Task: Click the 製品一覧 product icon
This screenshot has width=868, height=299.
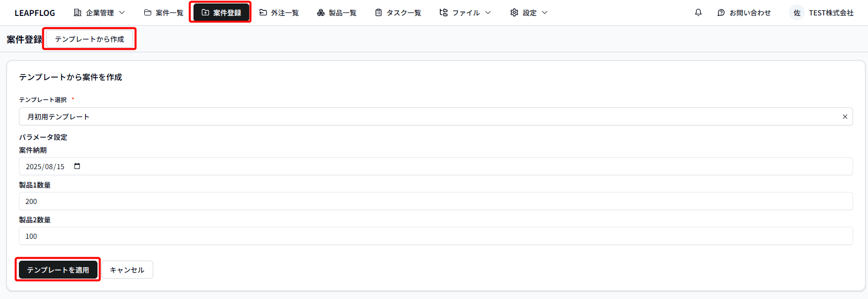Action: point(321,12)
